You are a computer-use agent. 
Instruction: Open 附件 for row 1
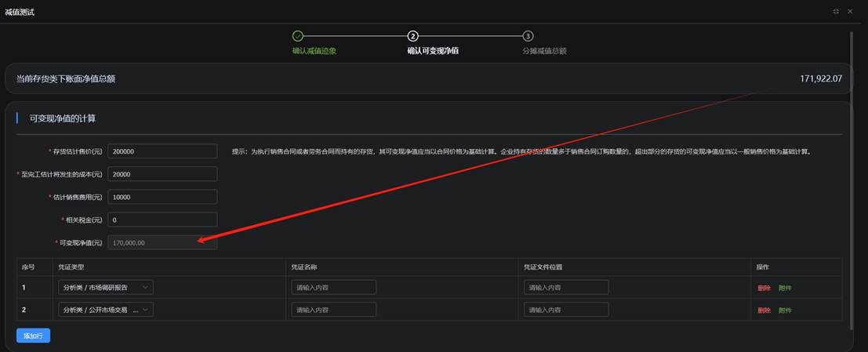point(785,288)
